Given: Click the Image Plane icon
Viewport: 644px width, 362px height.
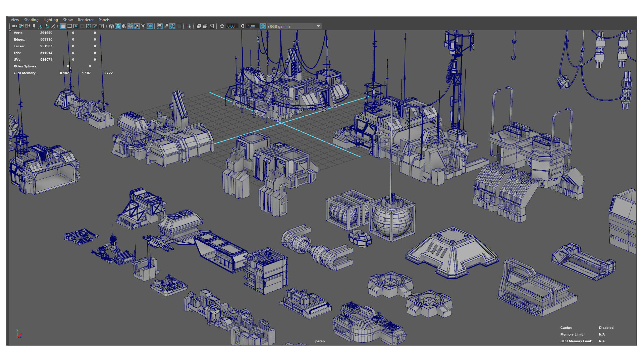Looking at the screenshot, I should click(40, 26).
